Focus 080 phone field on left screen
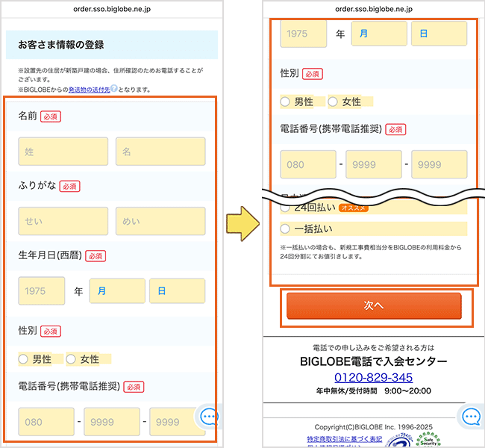485x448 pixels. pos(46,422)
